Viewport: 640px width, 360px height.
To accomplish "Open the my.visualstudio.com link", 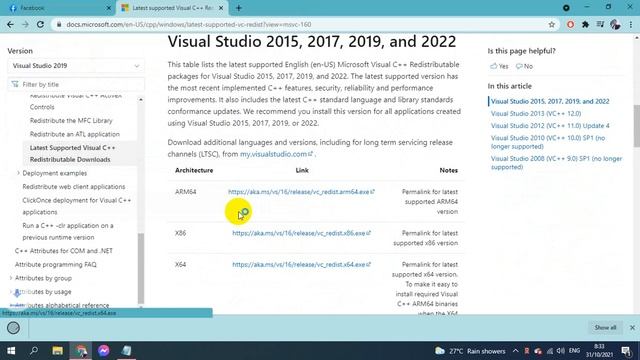I will coord(276,154).
